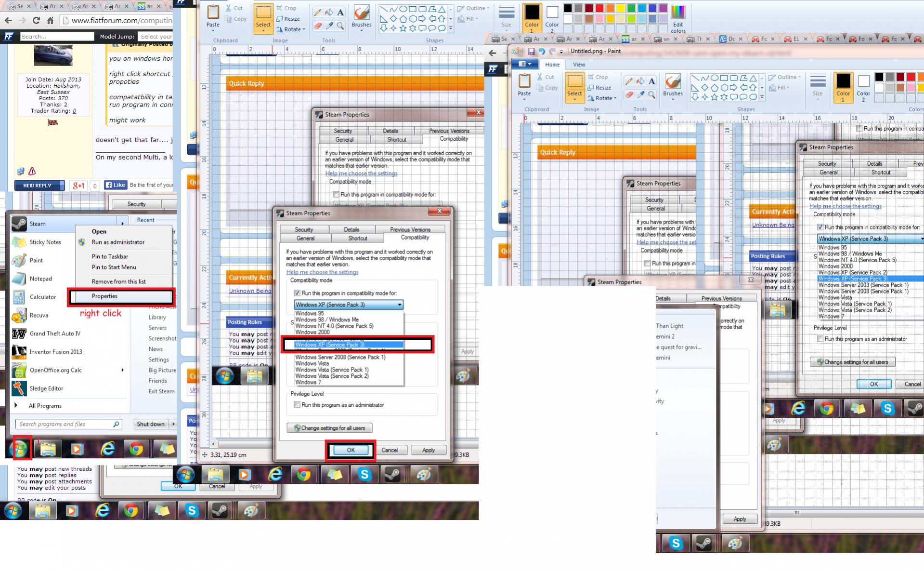
Task: Select the Eraser in the Paint ribbon with Edit colors
Action: [318, 26]
